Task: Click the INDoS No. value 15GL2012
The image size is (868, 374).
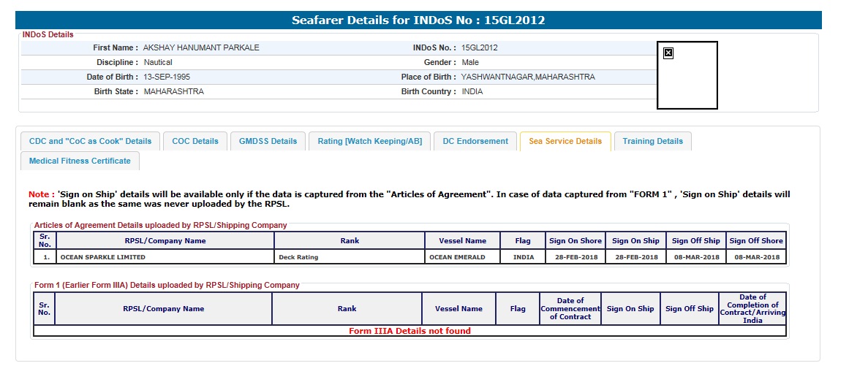Action: (x=480, y=47)
